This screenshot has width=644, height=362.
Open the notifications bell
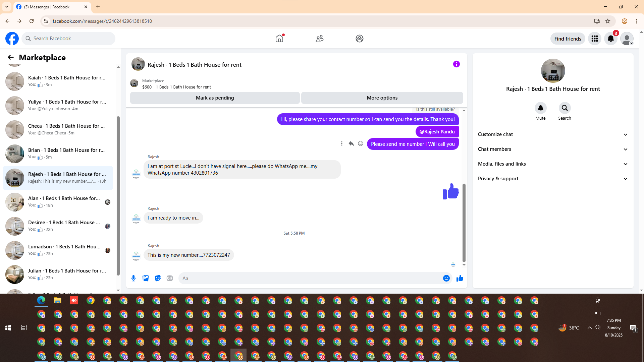click(x=610, y=39)
